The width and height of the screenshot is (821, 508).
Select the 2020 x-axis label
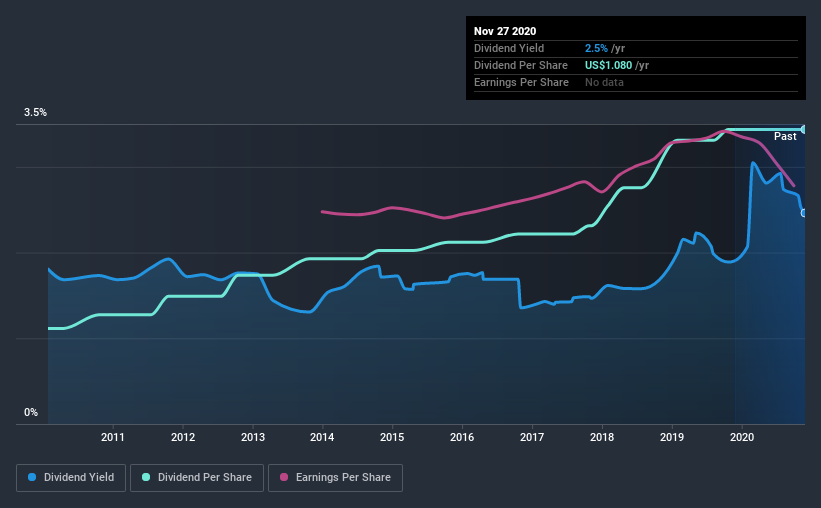coord(742,437)
